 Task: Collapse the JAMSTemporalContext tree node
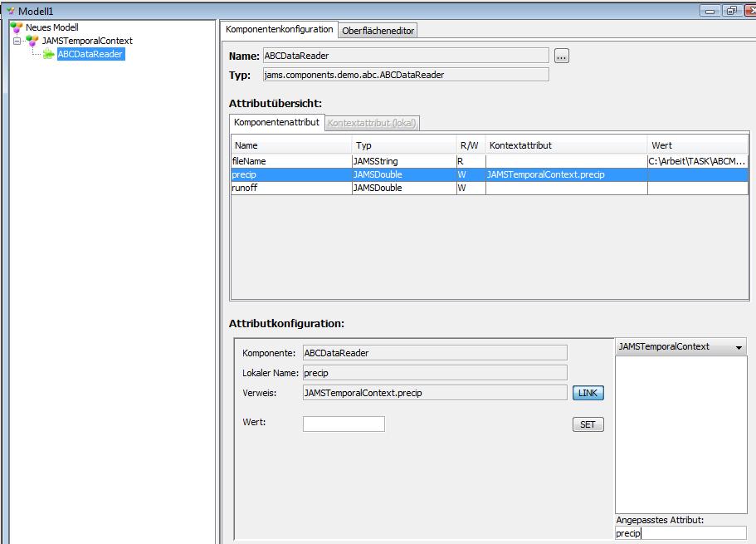[x=17, y=41]
